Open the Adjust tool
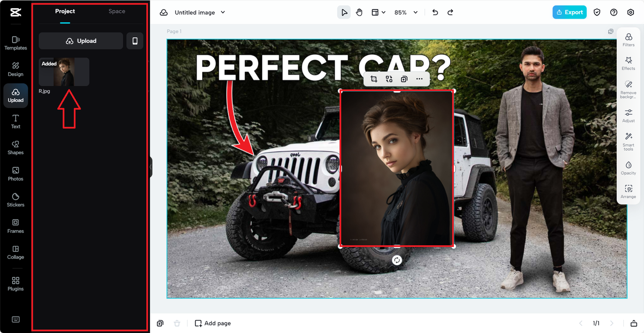The image size is (644, 333). [628, 116]
